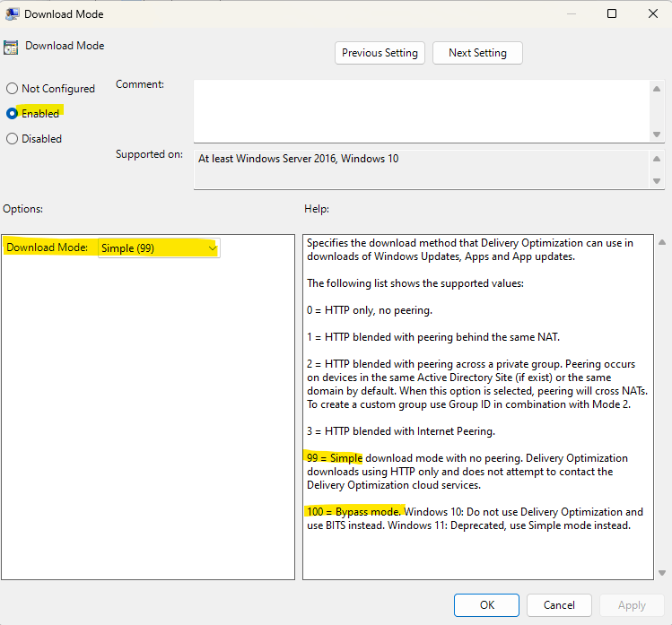This screenshot has width=672, height=625.
Task: Click the Comment box scroll up arrow
Action: pos(657,89)
